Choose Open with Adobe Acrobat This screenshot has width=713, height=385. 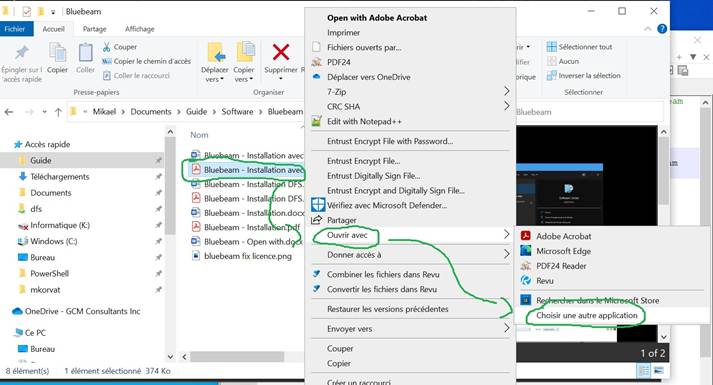click(x=377, y=18)
